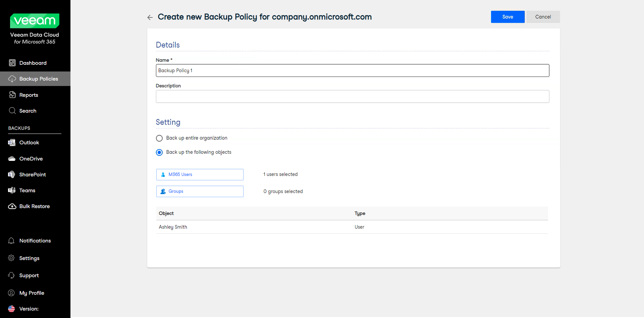The width and height of the screenshot is (644, 318).
Task: Click the Search magnifier icon
Action: point(12,111)
